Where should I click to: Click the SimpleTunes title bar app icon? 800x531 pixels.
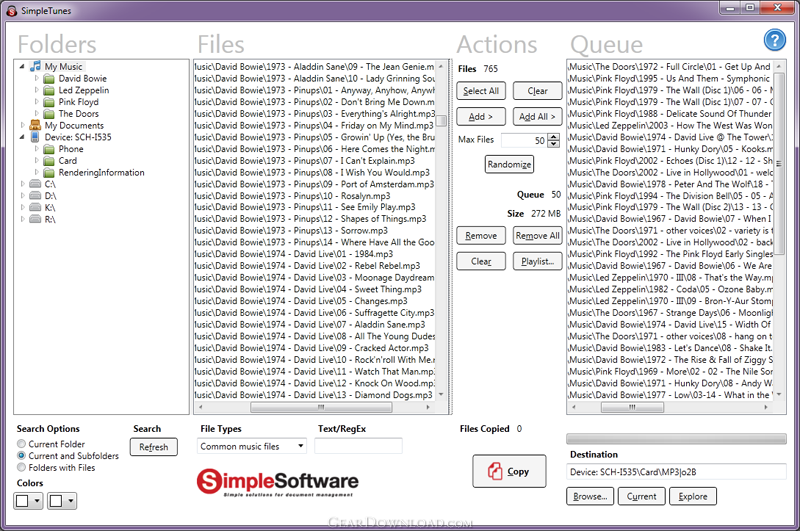click(x=12, y=11)
